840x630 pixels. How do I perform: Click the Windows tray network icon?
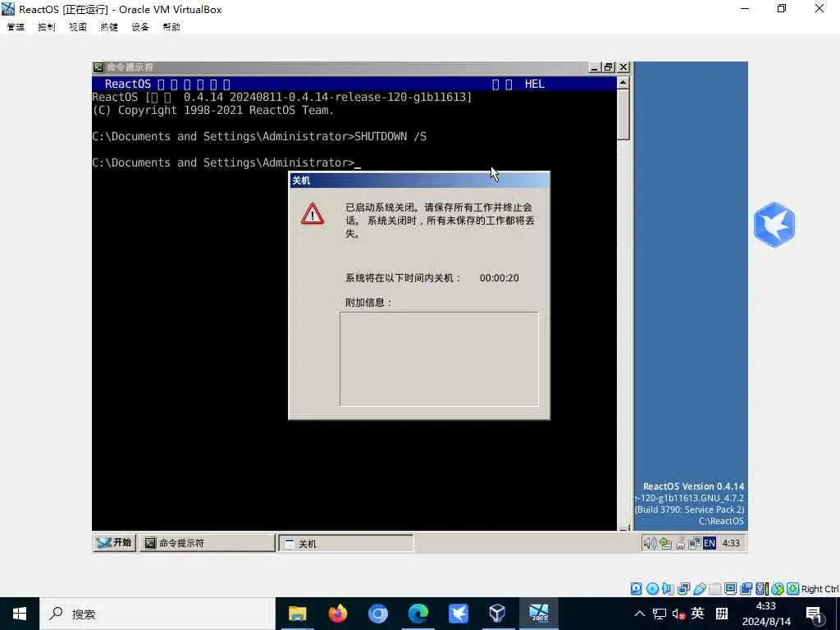click(660, 614)
